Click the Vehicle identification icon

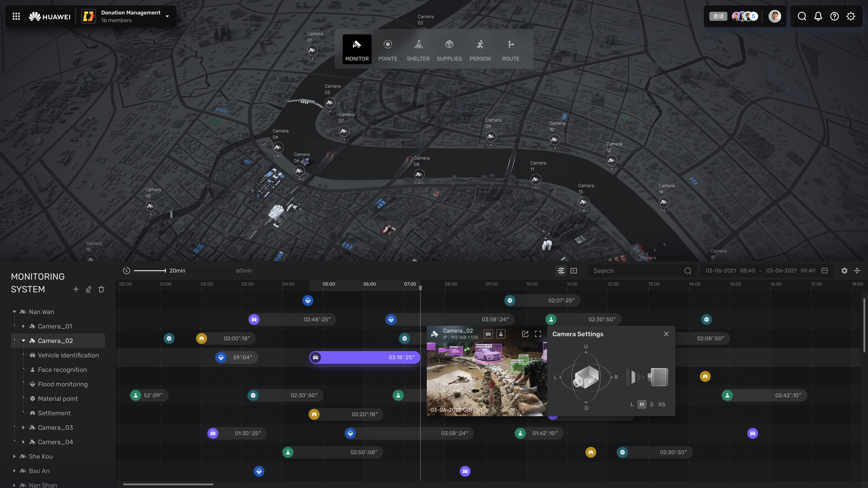pyautogui.click(x=32, y=355)
